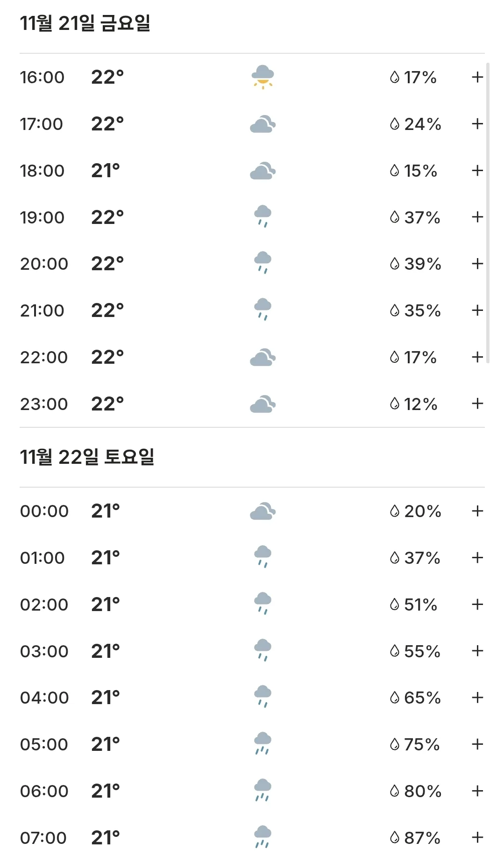Expand the 21:00 forecast details
This screenshot has height=857, width=504.
tap(477, 310)
